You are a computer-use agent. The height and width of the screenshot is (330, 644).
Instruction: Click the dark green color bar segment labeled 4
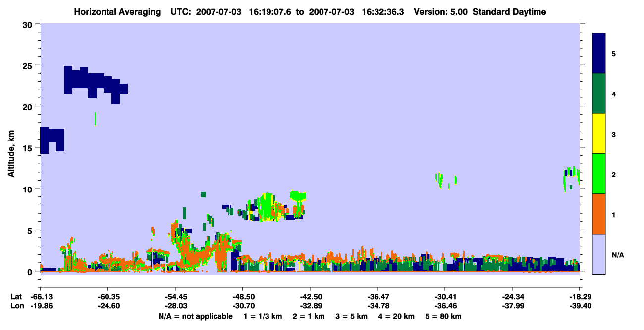tap(599, 94)
